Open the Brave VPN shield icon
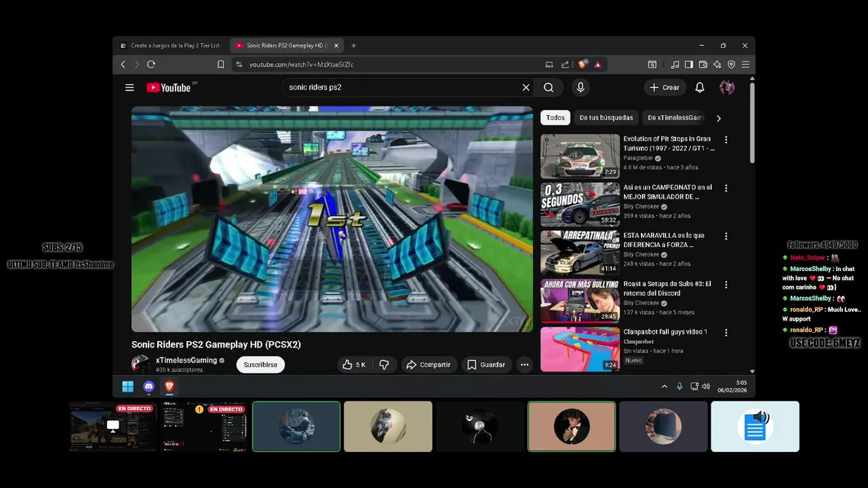This screenshot has width=868, height=488. (x=731, y=64)
